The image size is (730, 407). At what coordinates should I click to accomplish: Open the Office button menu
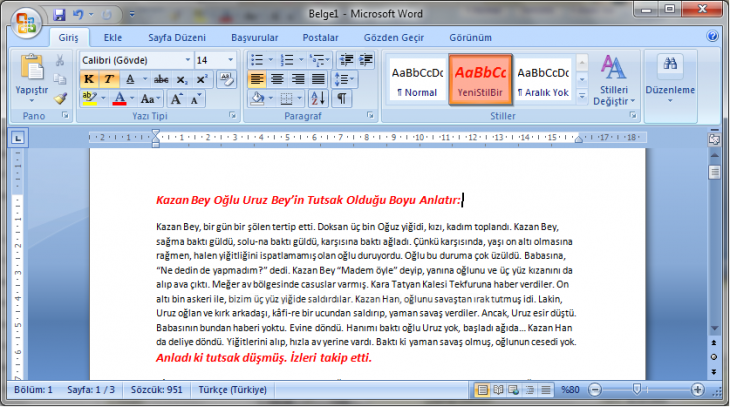click(27, 22)
